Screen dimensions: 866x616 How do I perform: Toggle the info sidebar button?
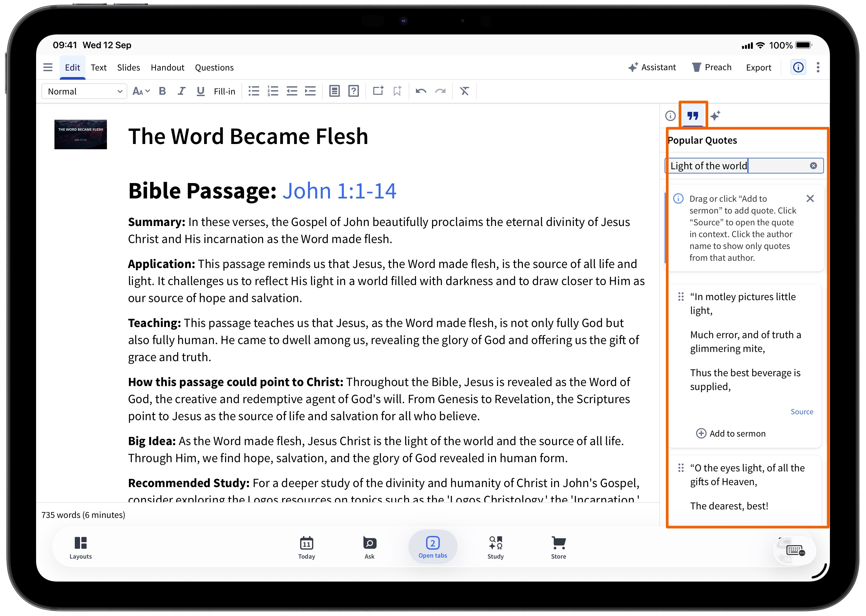point(798,68)
